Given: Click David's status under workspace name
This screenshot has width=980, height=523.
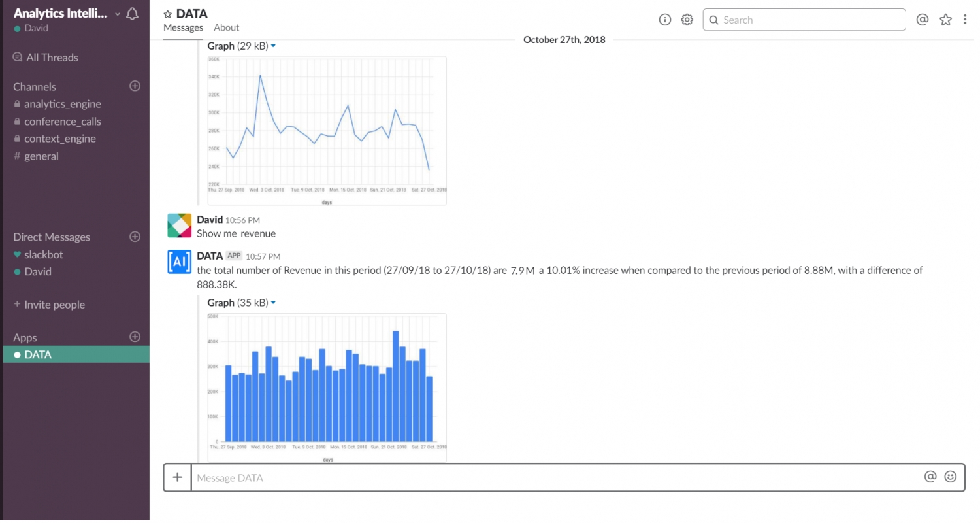Looking at the screenshot, I should coord(31,28).
